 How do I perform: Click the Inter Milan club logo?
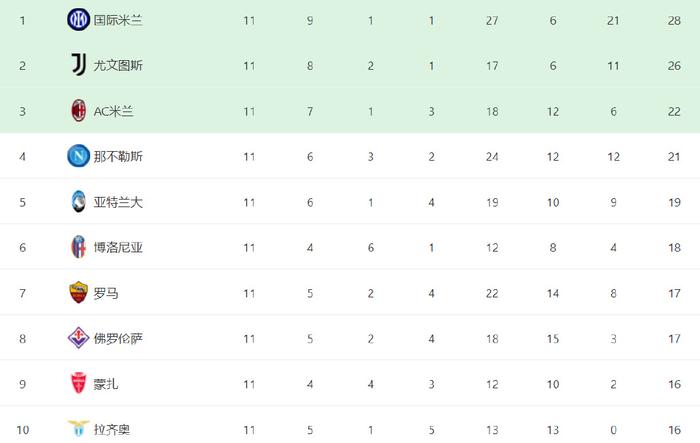coord(78,20)
